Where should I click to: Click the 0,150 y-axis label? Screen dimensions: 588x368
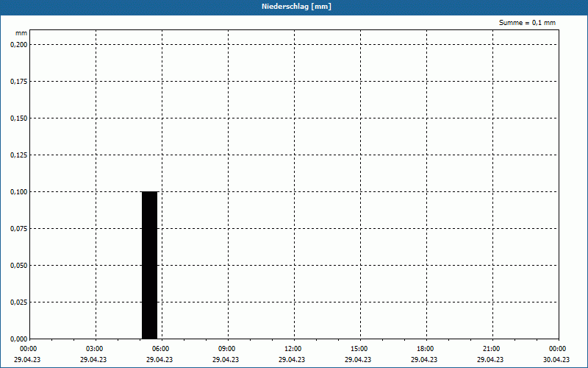tap(19, 118)
